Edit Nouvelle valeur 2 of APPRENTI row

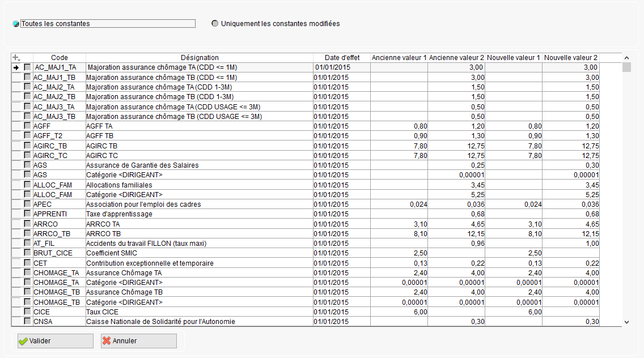click(x=571, y=214)
